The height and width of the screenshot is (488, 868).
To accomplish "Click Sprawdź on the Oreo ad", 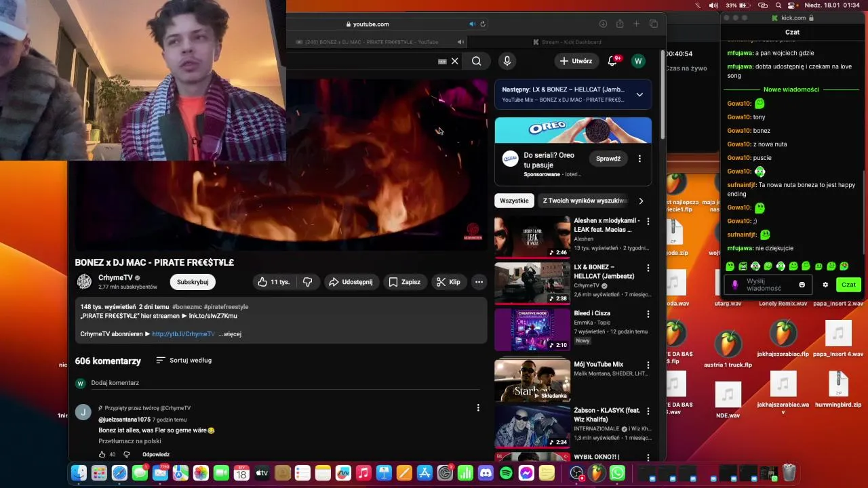I will (x=608, y=159).
